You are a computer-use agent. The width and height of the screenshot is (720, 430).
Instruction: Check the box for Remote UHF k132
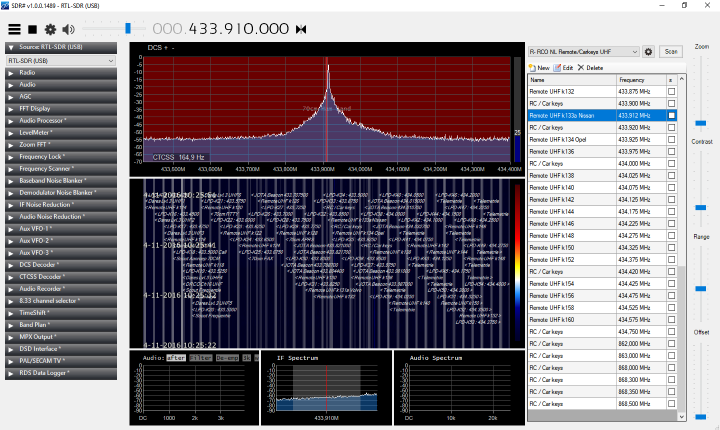tap(671, 91)
